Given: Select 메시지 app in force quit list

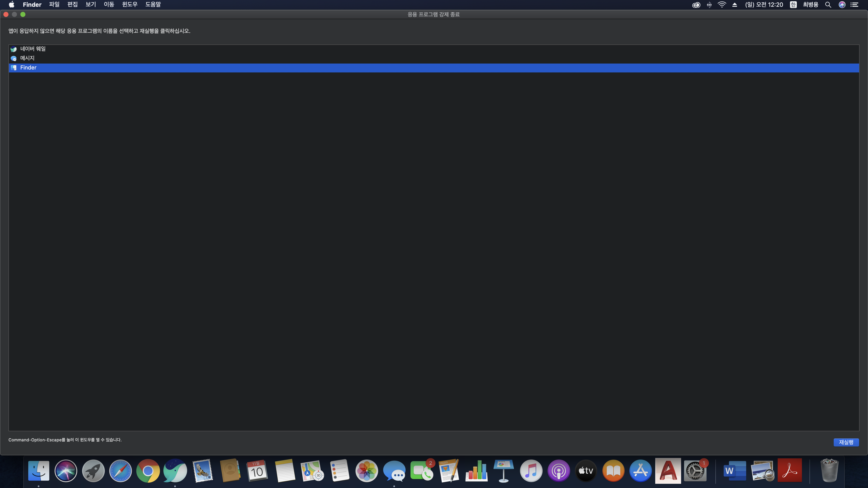Looking at the screenshot, I should point(27,58).
